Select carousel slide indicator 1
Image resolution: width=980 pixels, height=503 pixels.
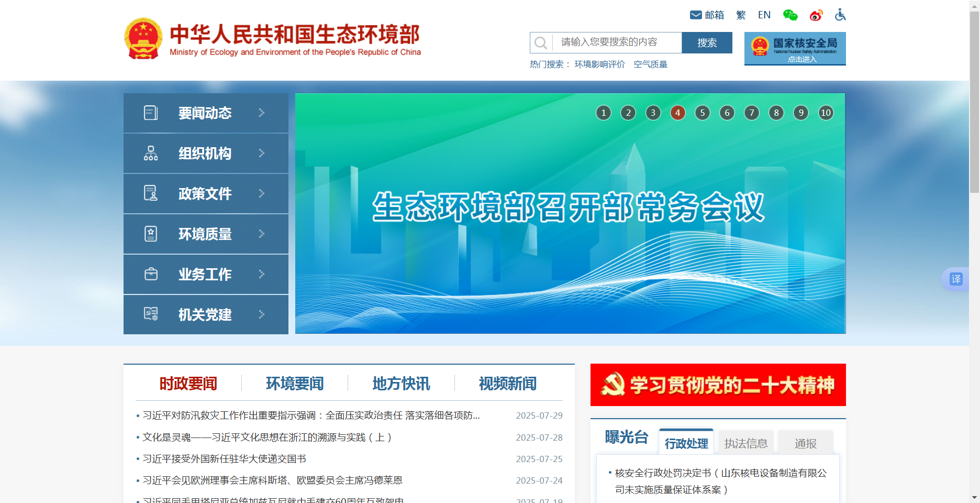click(604, 113)
